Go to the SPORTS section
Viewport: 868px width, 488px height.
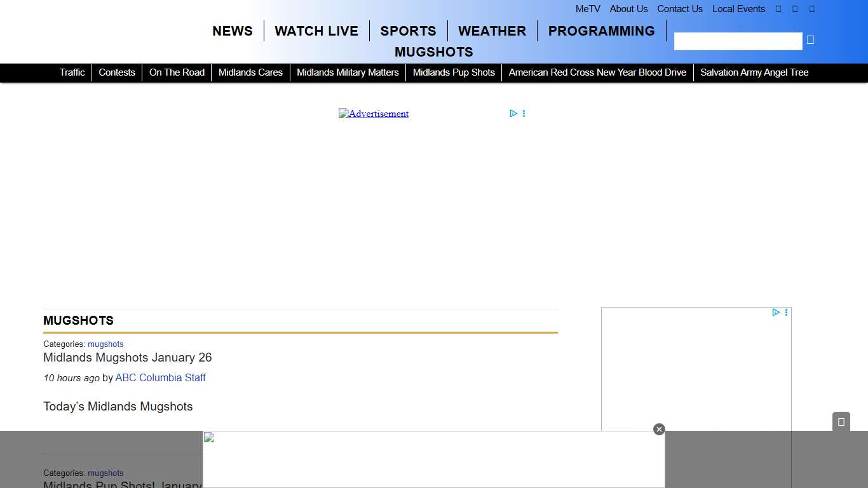408,31
